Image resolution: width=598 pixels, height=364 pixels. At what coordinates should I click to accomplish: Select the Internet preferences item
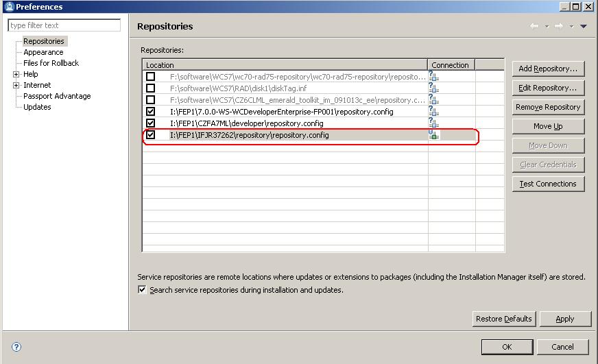click(x=37, y=85)
